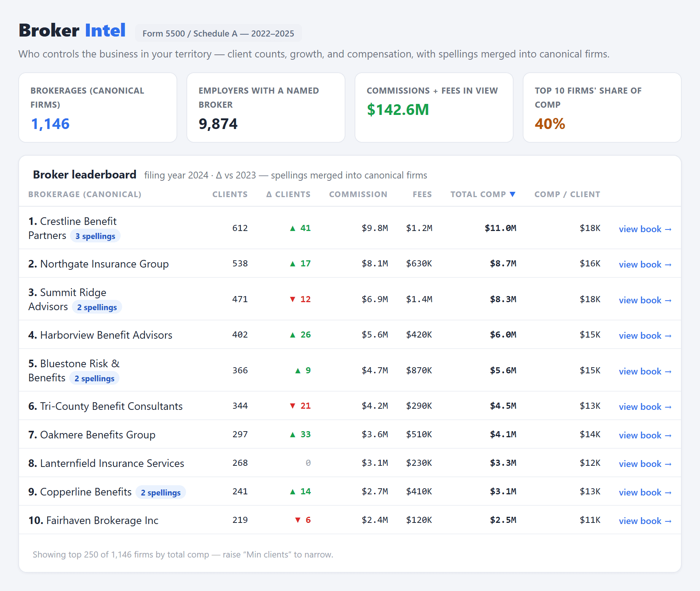Sort by Commission column header
Image resolution: width=700 pixels, height=591 pixels.
pos(358,194)
